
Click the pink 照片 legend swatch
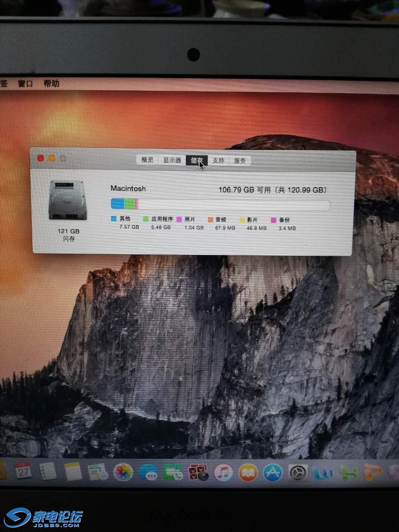click(x=179, y=219)
